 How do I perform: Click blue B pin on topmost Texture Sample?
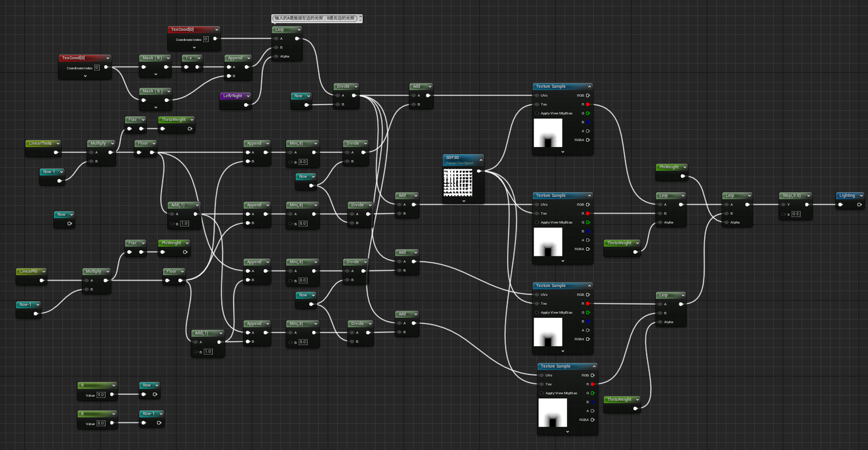click(588, 122)
